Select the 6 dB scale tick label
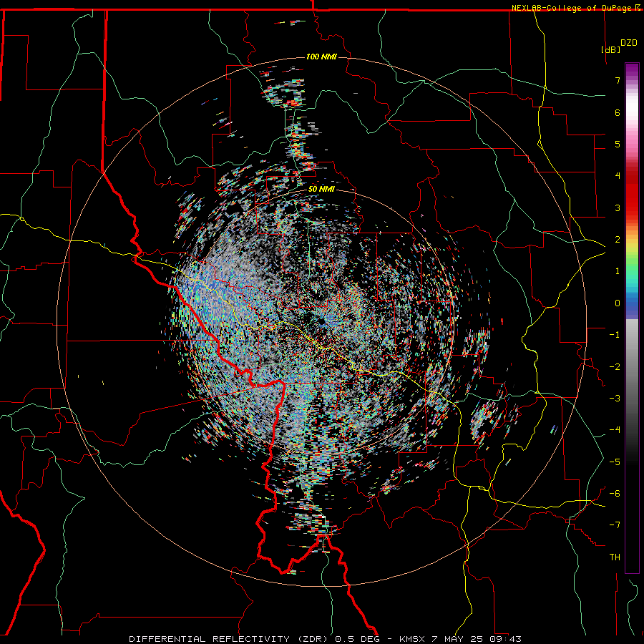The width and height of the screenshot is (644, 644). pos(618,112)
